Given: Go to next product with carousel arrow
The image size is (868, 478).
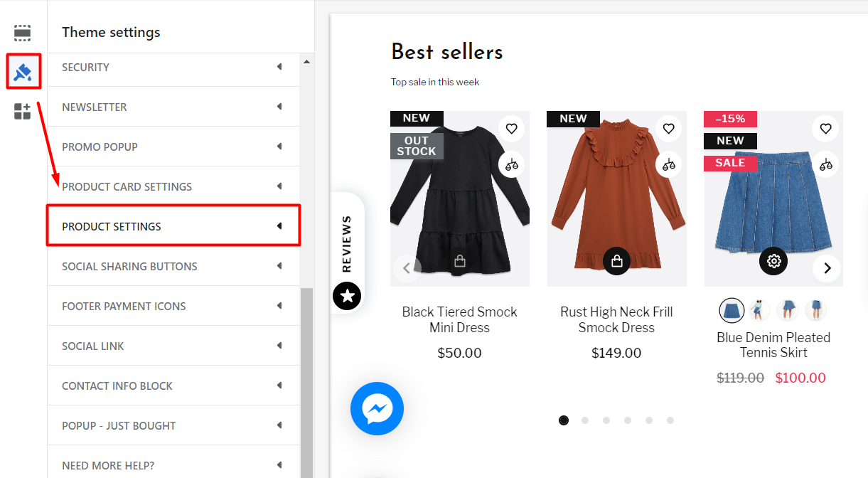Looking at the screenshot, I should tap(827, 268).
